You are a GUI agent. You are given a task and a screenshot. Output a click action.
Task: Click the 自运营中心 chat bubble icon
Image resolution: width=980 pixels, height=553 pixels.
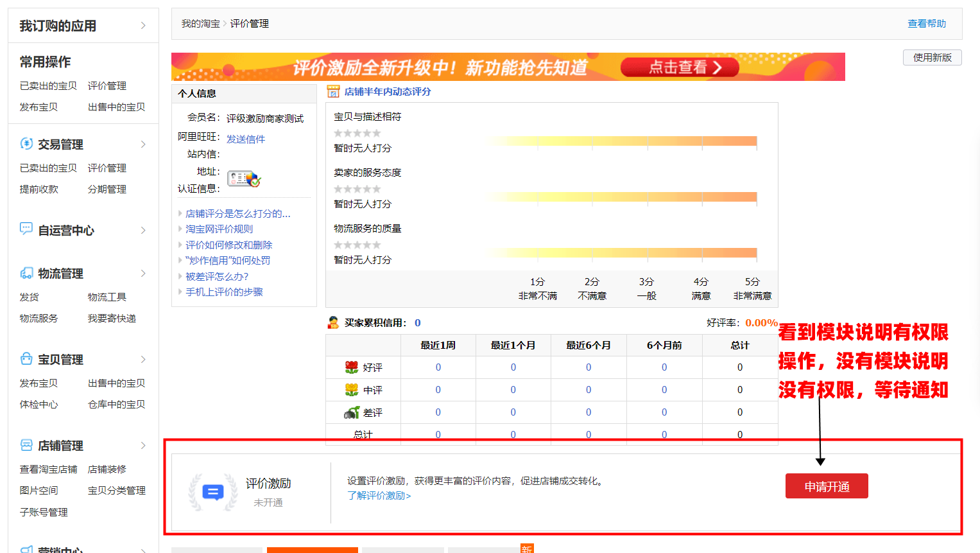click(x=26, y=229)
